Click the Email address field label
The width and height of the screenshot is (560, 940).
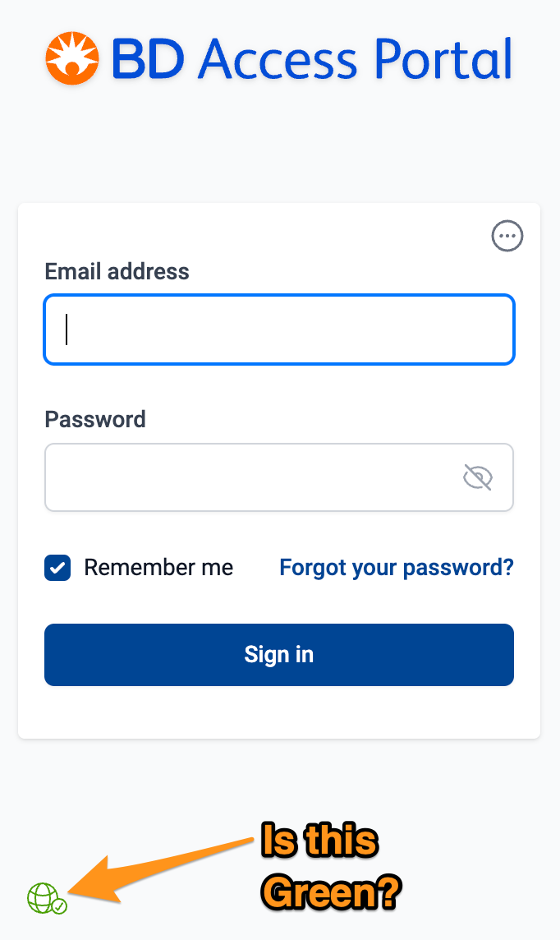click(x=117, y=272)
